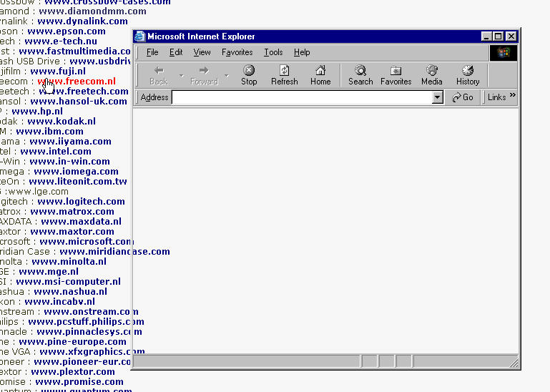
Task: Open www.in-win.com link
Action: coord(69,162)
